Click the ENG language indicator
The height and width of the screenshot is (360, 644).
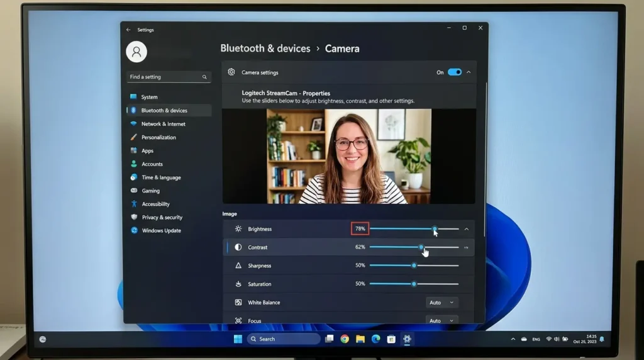(x=536, y=339)
